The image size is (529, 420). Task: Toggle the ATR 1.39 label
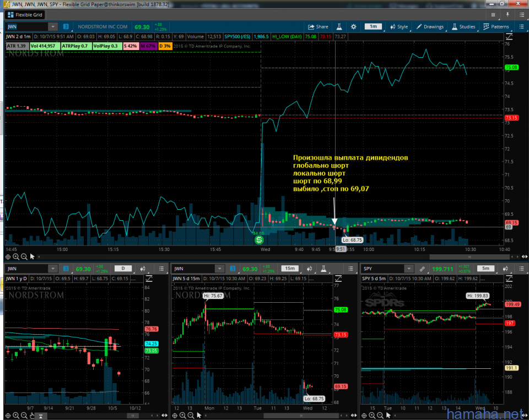tap(17, 46)
